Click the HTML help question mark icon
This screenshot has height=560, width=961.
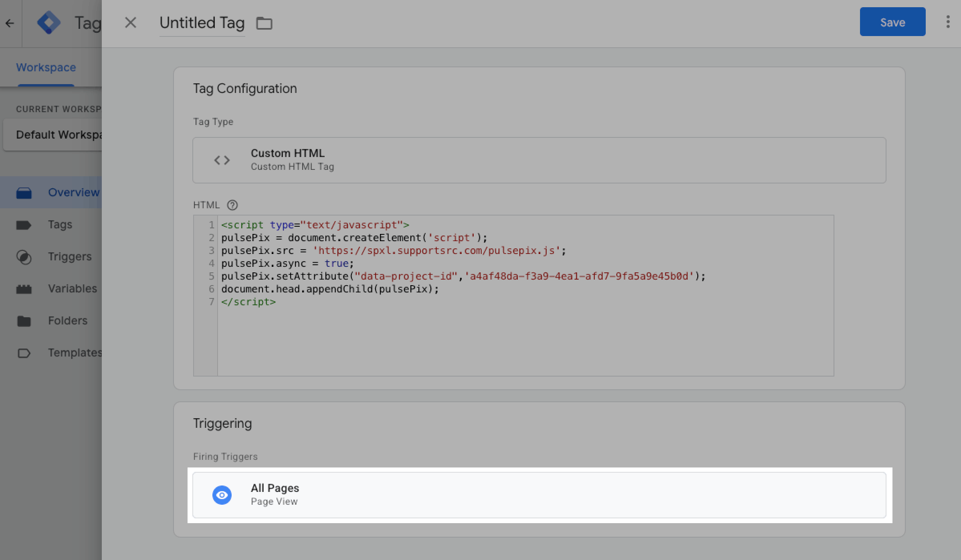(232, 205)
